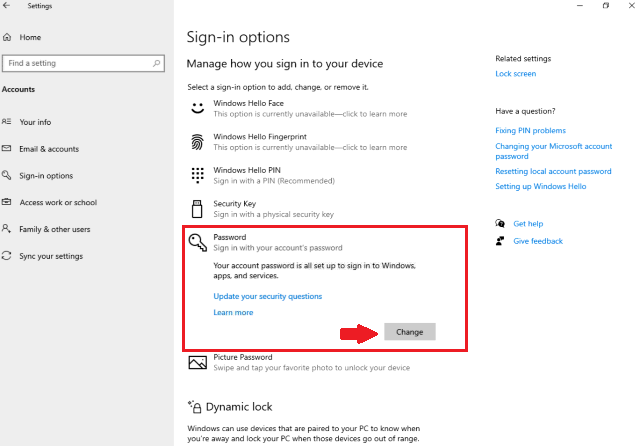Image resolution: width=640 pixels, height=446 pixels.
Task: Select Sign-in options key icon
Action: 8,176
